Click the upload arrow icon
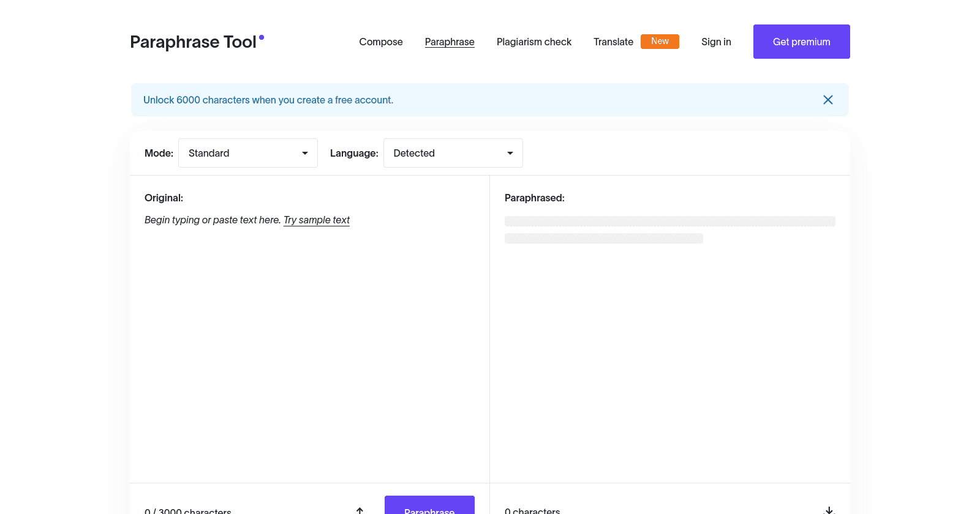980x514 pixels. [x=360, y=510]
